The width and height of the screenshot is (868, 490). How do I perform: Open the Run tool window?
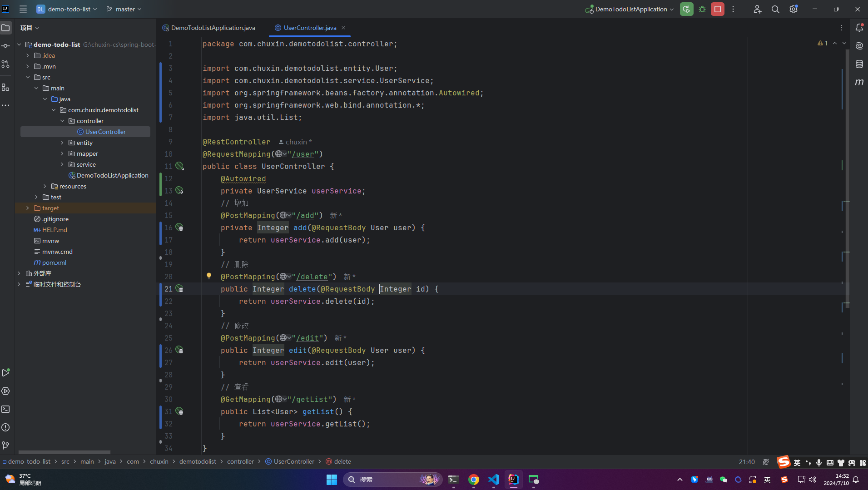click(5, 373)
